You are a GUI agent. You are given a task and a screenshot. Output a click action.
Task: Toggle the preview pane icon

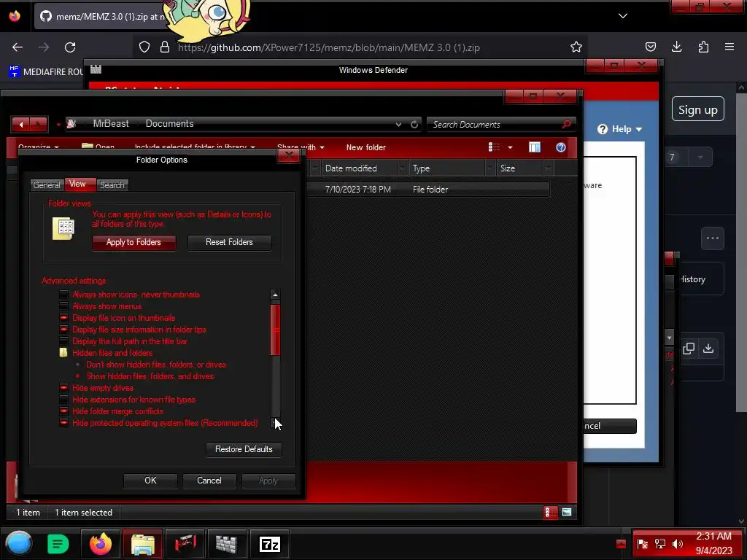tap(535, 147)
